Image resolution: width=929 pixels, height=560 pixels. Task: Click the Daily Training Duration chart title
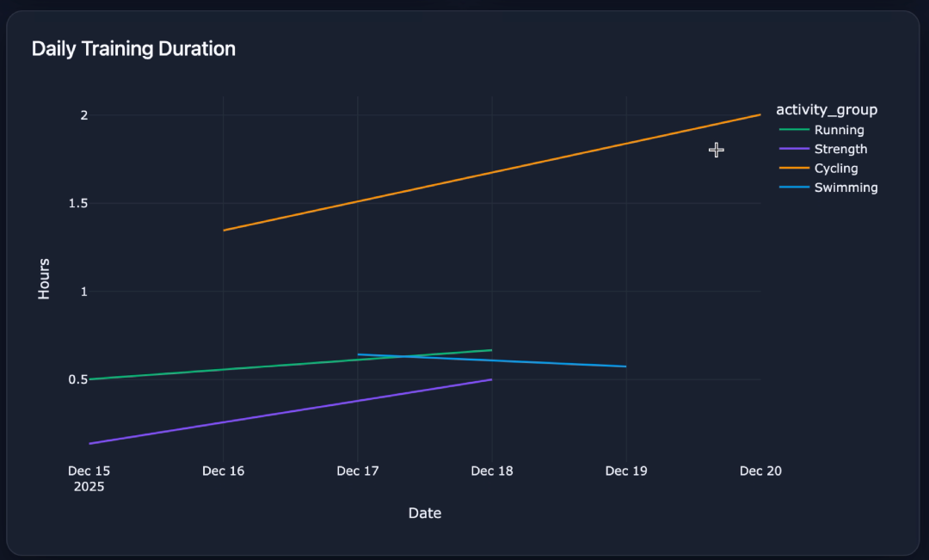coord(133,49)
